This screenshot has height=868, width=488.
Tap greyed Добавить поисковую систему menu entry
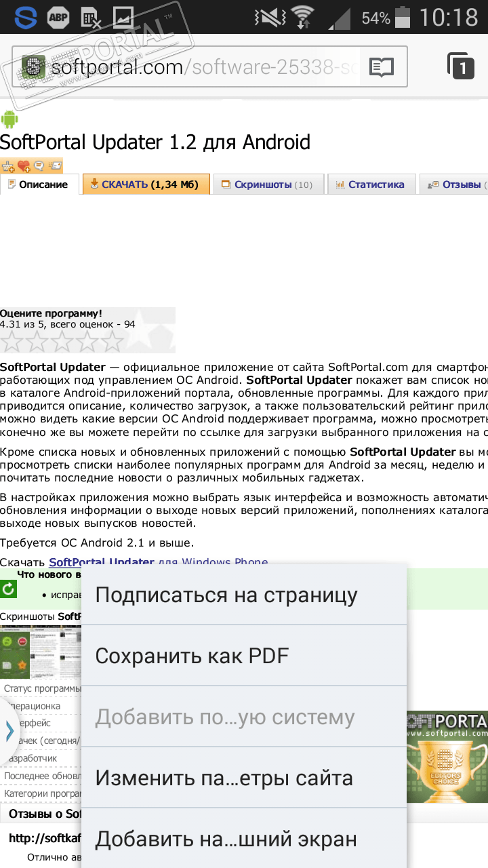pyautogui.click(x=244, y=717)
